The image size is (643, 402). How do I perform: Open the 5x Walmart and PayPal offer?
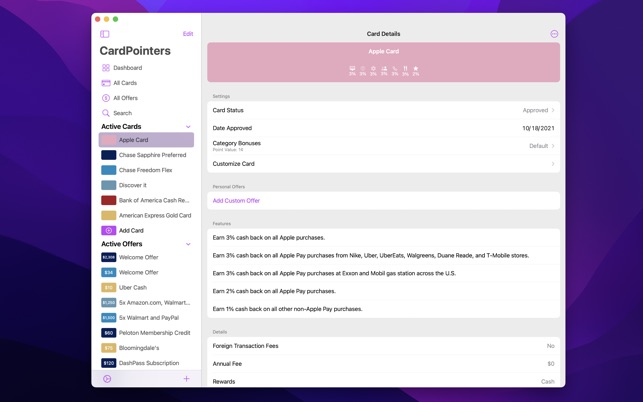(146, 318)
